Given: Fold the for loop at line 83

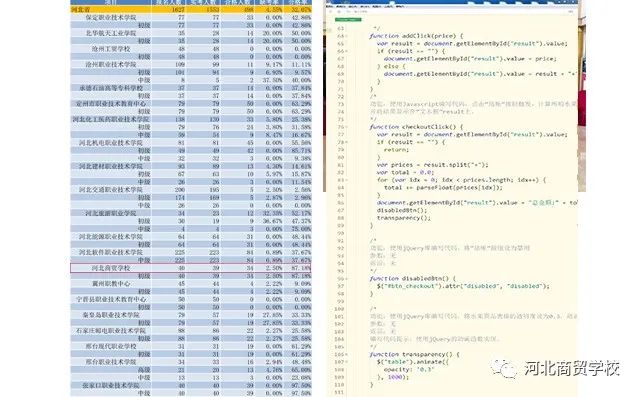Looking at the screenshot, I should pos(346,180).
